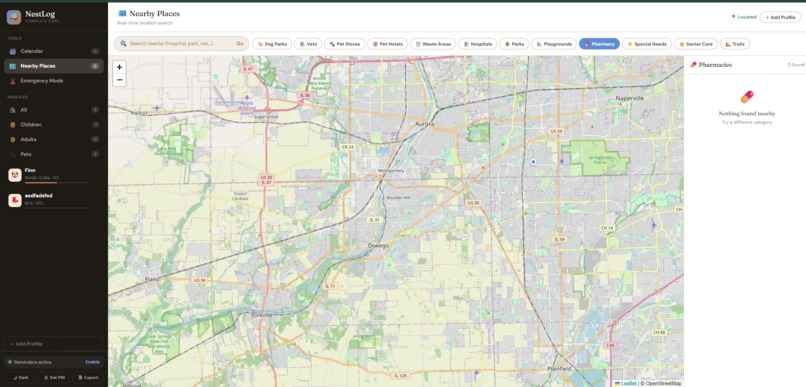Focus the Search nearby input field
This screenshot has height=387, width=806.
pos(181,44)
